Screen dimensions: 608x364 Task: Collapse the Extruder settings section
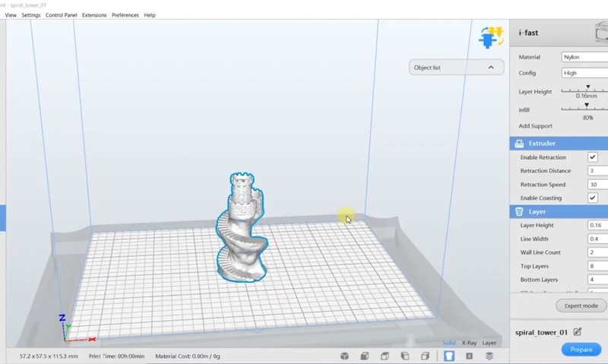click(558, 143)
